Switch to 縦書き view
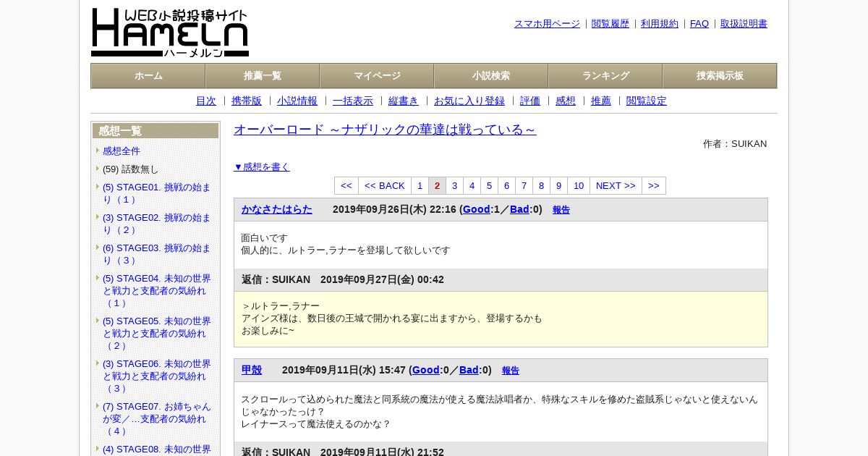Screen dimensions: 868x456 404,101
